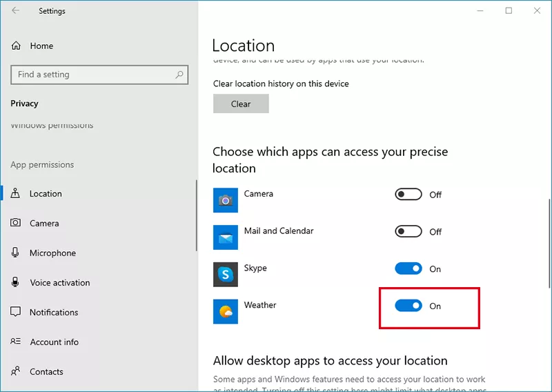Go back using the back arrow
552x392 pixels.
pos(15,10)
